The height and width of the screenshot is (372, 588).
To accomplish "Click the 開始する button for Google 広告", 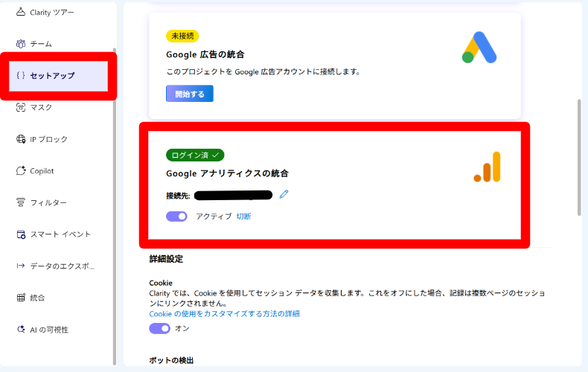I will click(x=190, y=94).
